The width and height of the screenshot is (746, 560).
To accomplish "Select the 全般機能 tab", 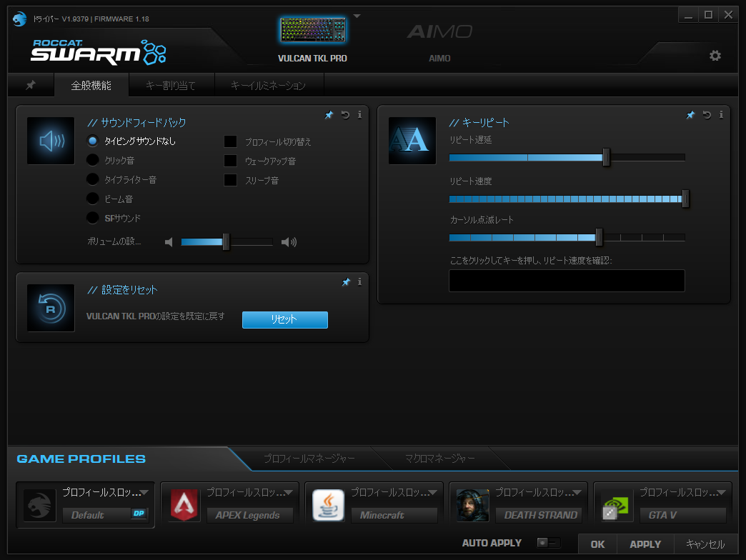I will point(91,86).
